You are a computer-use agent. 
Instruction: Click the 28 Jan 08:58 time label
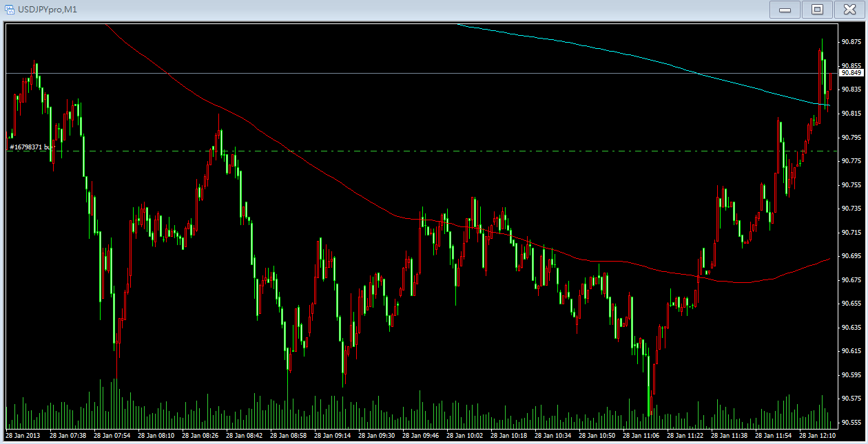(289, 436)
